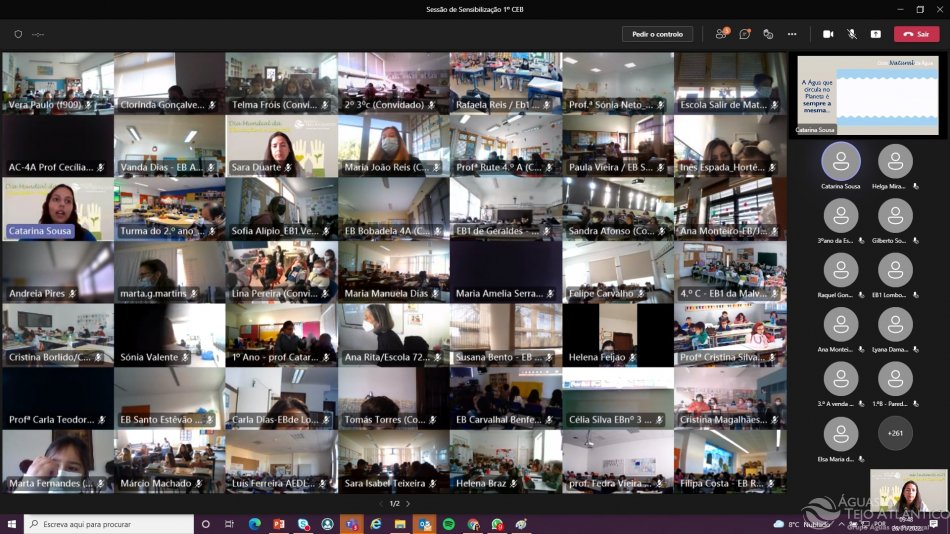Screen dimensions: 950x534
Task: Select Catarina Sousa's video tile
Action: [57, 211]
